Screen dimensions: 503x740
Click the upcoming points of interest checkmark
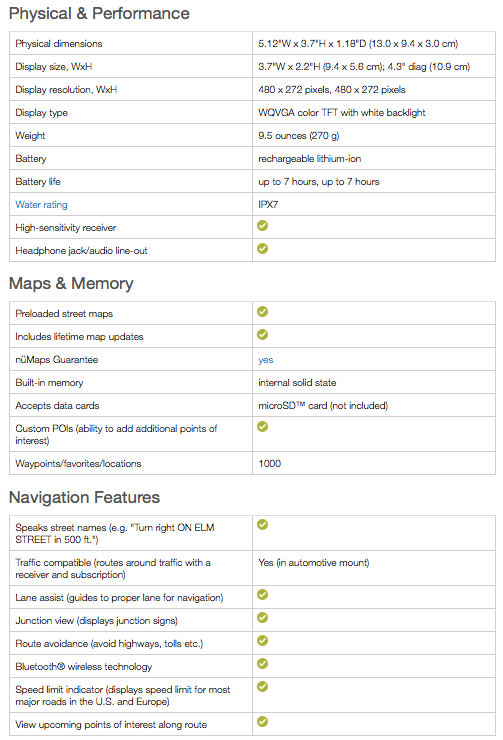pos(262,722)
